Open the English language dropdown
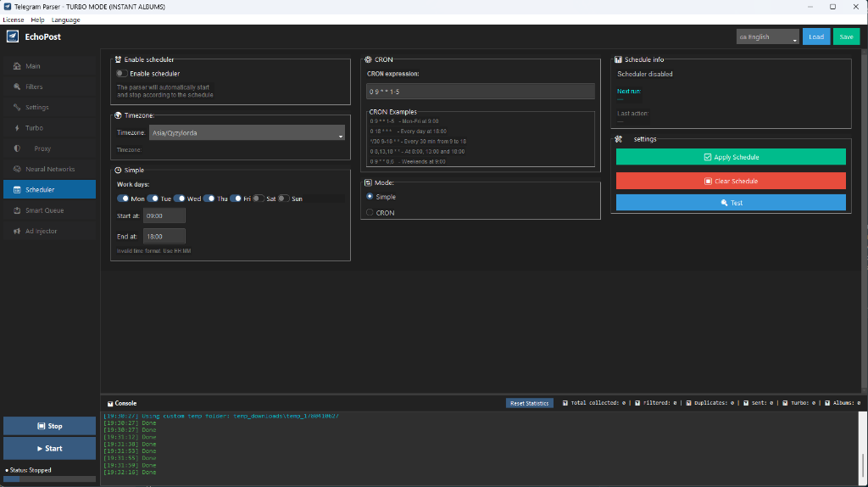The height and width of the screenshot is (487, 868). (x=767, y=36)
